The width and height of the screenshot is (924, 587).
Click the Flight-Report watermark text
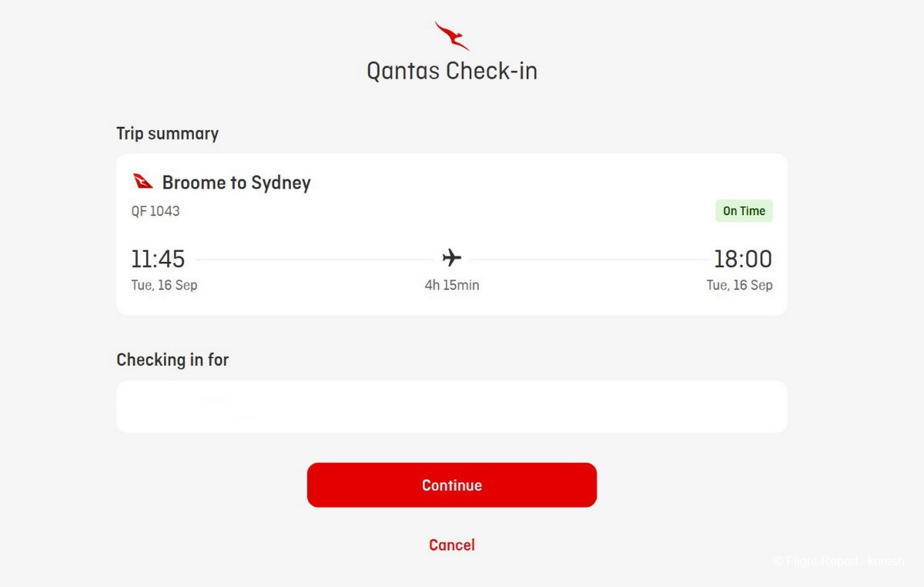(x=838, y=561)
